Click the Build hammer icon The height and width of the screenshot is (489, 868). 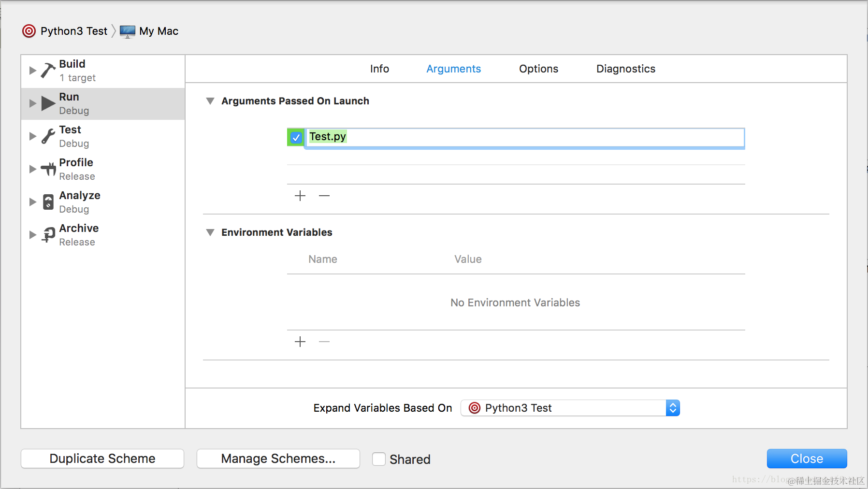(48, 71)
